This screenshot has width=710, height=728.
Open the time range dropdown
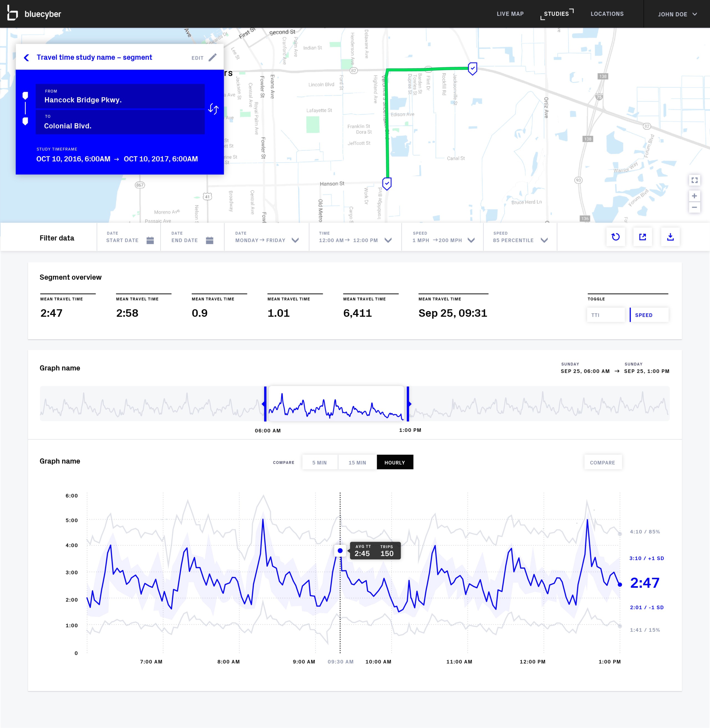tap(388, 240)
